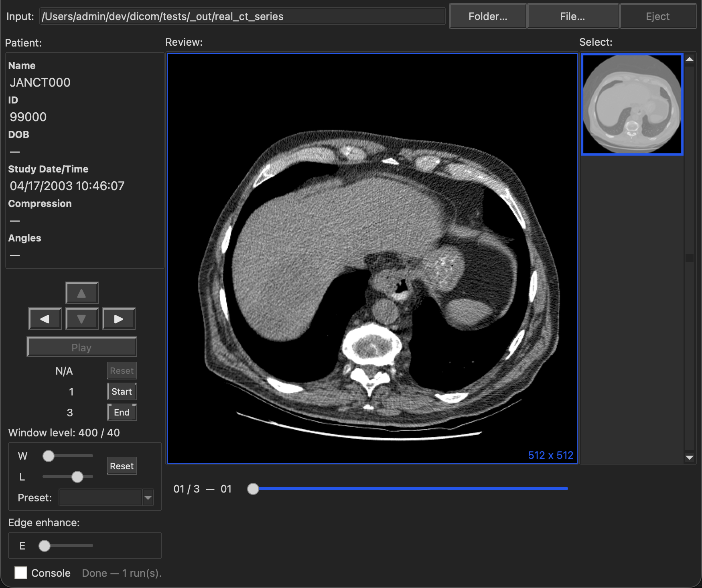Click the study date 04/17/2003 10:46:07
This screenshot has width=702, height=588.
click(x=67, y=186)
